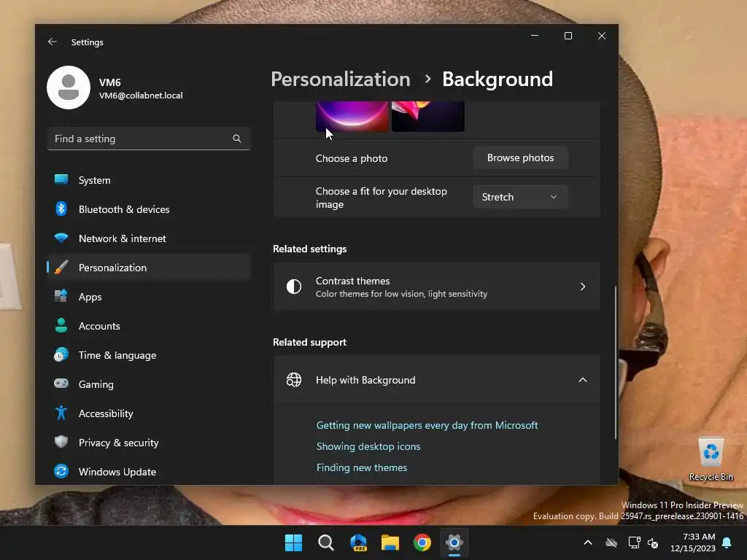Click the System monitor icon
This screenshot has height=560, width=747.
click(x=61, y=179)
